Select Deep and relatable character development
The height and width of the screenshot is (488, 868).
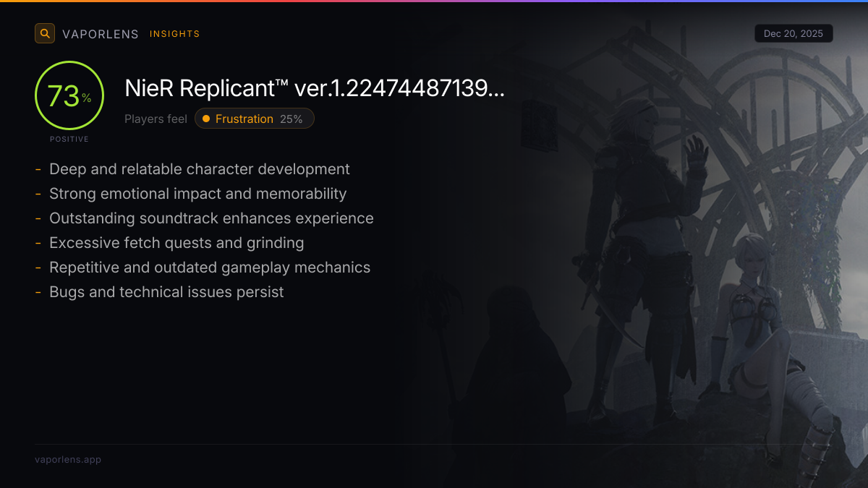click(x=200, y=169)
